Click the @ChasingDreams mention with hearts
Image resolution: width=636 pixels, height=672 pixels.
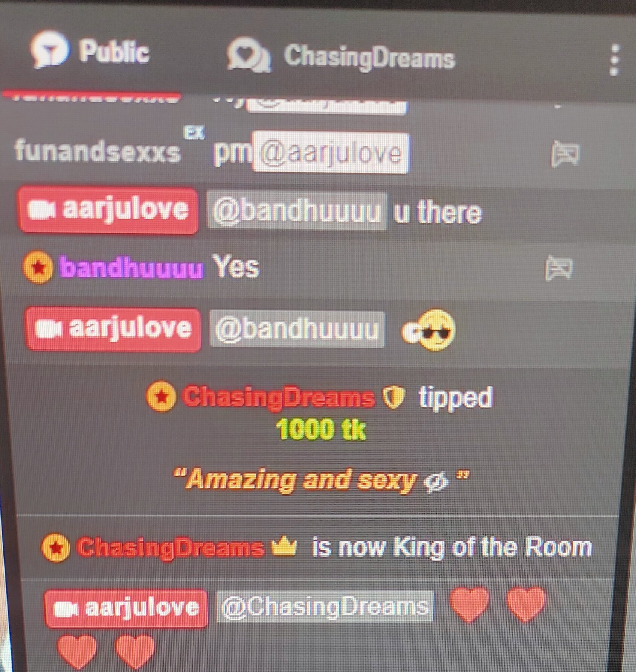tap(325, 607)
